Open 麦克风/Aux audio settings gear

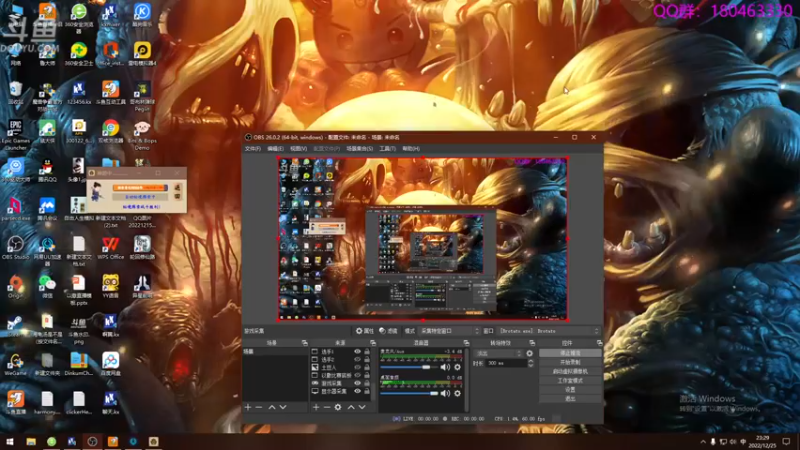pos(458,367)
